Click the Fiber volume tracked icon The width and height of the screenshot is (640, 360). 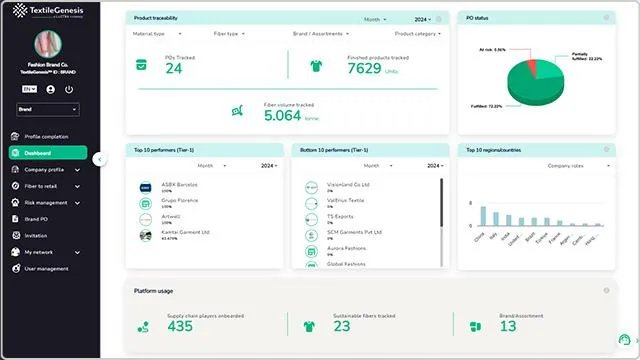click(x=237, y=111)
